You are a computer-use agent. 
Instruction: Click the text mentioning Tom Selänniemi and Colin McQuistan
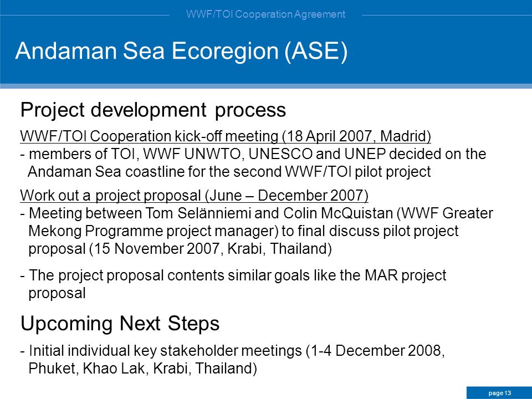click(x=257, y=213)
